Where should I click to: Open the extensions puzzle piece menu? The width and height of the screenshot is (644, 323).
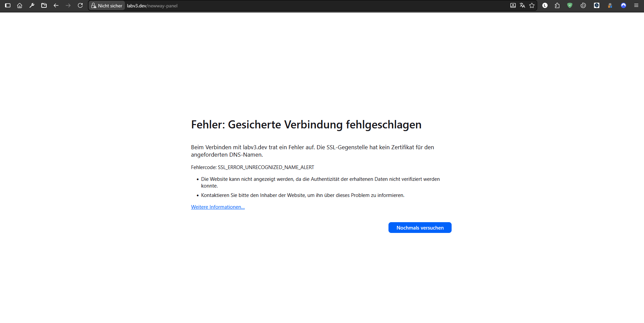[557, 6]
